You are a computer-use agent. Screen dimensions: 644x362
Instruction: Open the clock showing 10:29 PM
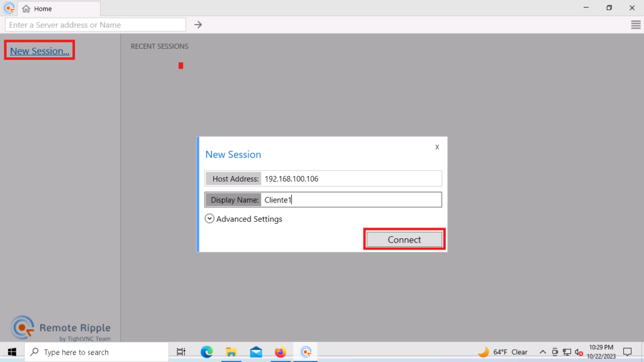[601, 352]
